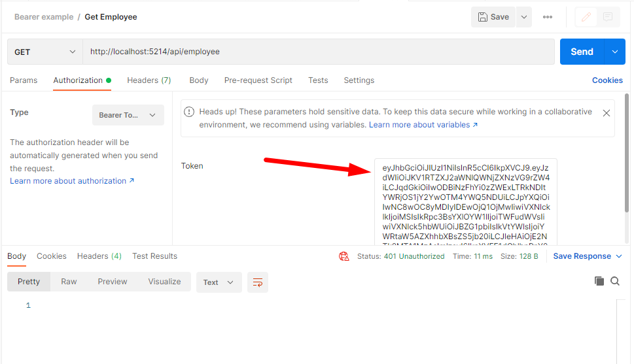Select the Pre-request Script tab
Viewport: 634px width, 364px height.
pyautogui.click(x=258, y=80)
